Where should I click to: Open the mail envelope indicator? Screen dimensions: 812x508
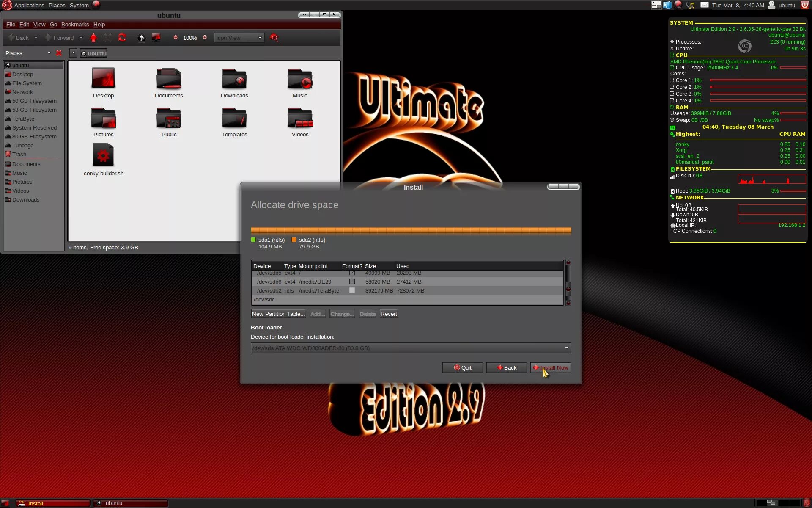click(704, 5)
